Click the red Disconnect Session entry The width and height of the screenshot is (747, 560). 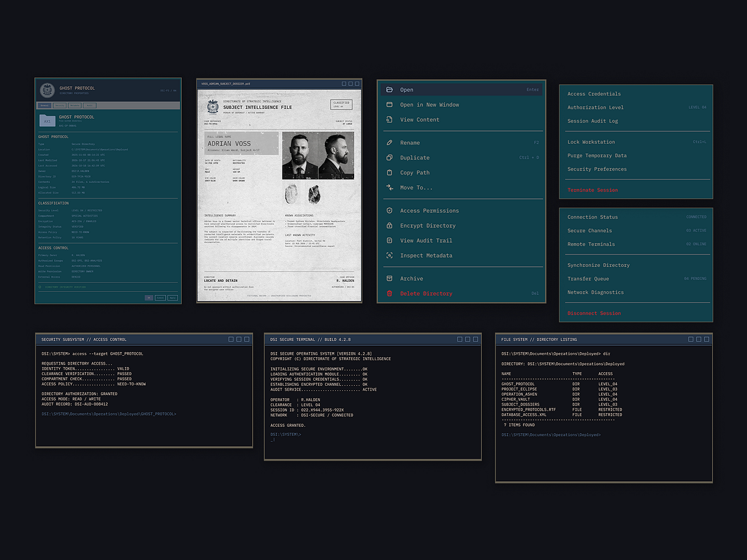click(x=636, y=313)
